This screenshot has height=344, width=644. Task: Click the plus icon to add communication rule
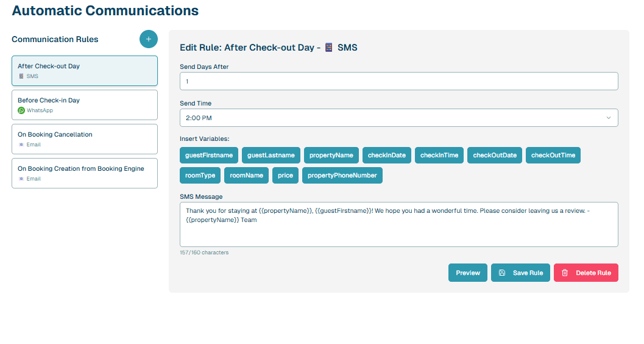[148, 39]
